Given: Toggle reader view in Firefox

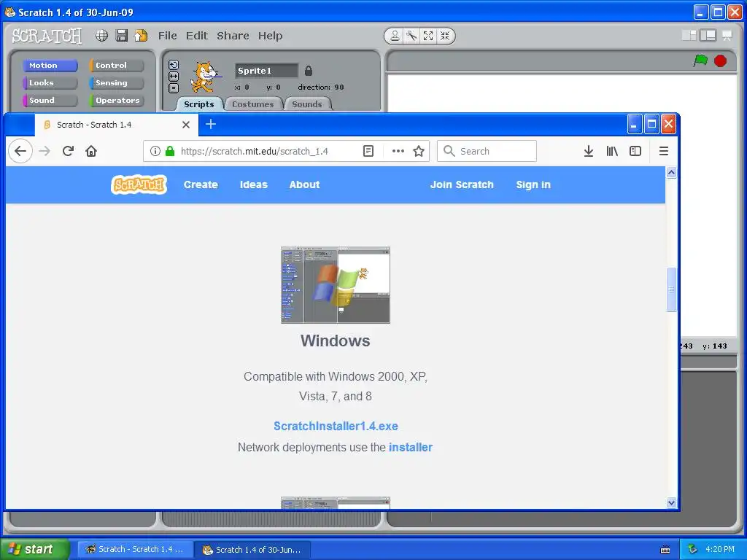Looking at the screenshot, I should [368, 151].
